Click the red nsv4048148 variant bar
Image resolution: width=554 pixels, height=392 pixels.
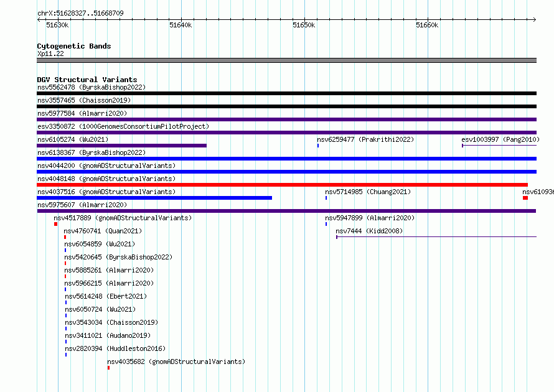283,185
